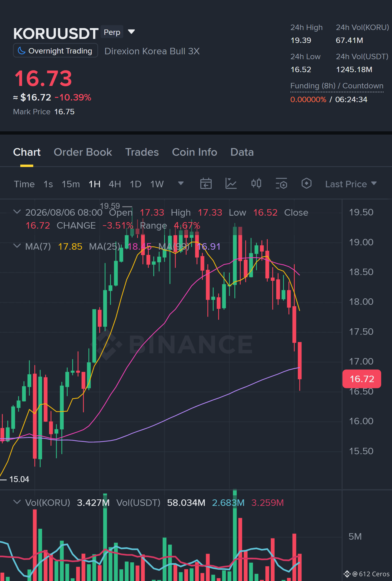Select the 1W interval
The height and width of the screenshot is (581, 392).
click(157, 184)
